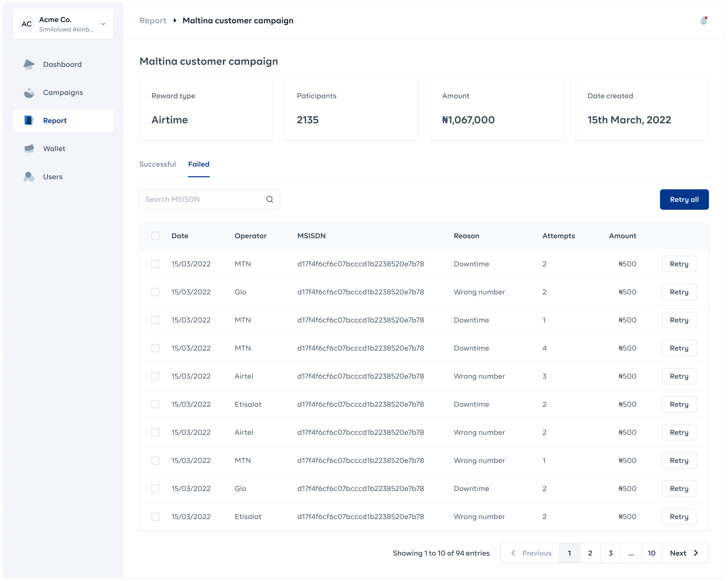Check the Etisalat Wrong number row

click(x=155, y=516)
